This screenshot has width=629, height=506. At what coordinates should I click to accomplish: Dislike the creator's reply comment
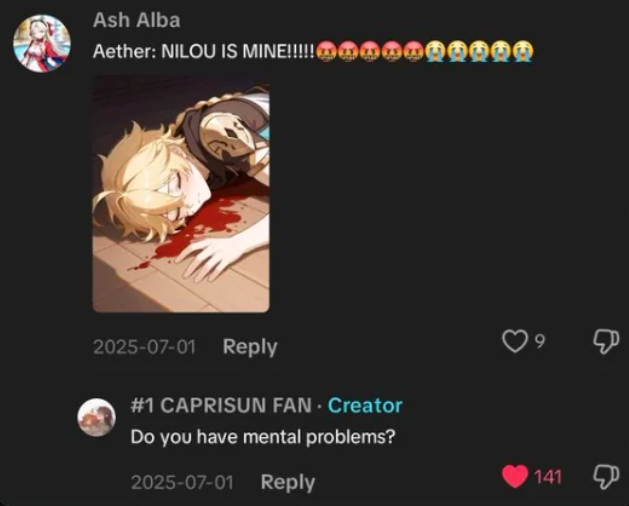pos(606,477)
